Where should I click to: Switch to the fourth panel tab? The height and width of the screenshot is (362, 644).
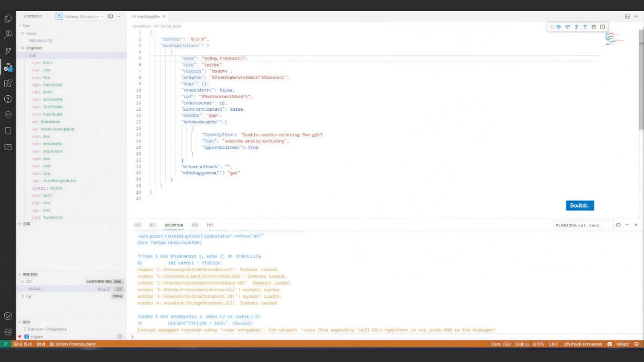[x=195, y=225]
